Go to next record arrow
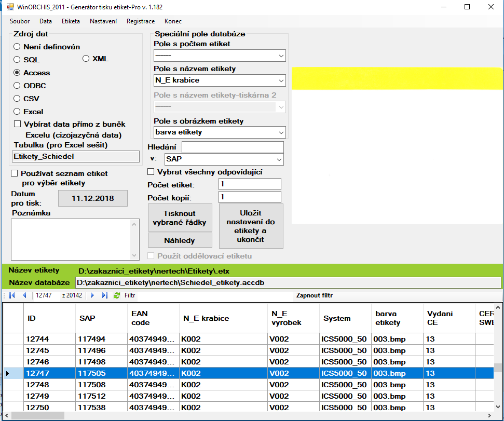This screenshot has height=421, width=504. (x=92, y=295)
